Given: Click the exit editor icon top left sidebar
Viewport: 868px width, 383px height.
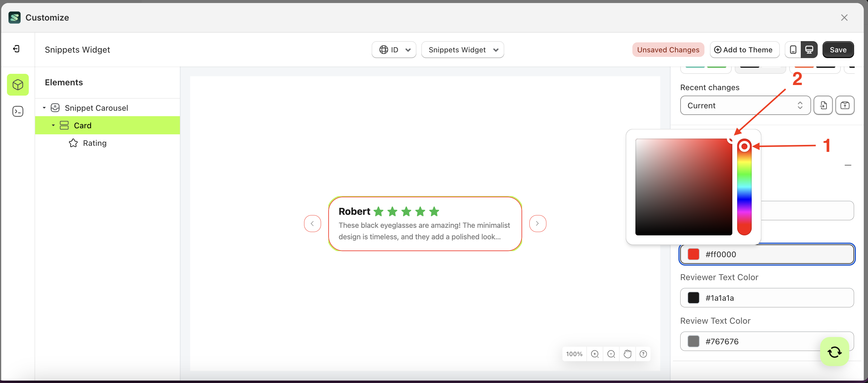Looking at the screenshot, I should tap(16, 48).
